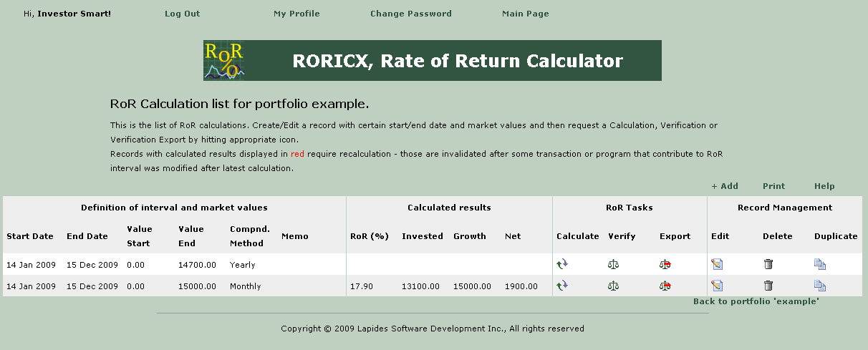The height and width of the screenshot is (350, 868).
Task: Click Verify scales icon for Monthly record
Action: point(613,286)
